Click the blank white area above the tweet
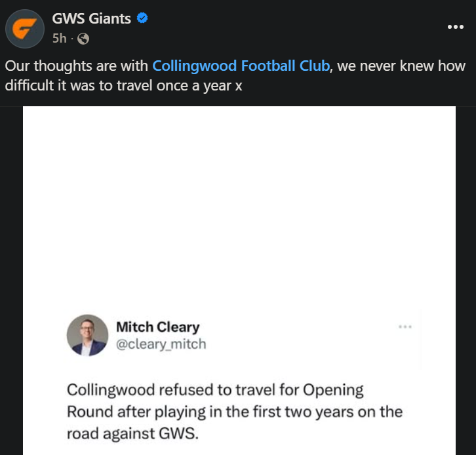The image size is (476, 455). [239, 197]
